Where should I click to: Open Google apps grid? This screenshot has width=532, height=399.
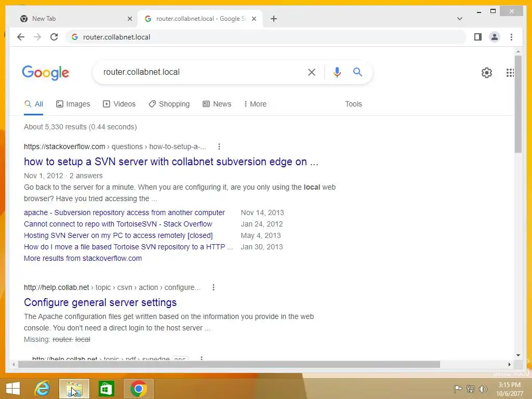point(510,73)
